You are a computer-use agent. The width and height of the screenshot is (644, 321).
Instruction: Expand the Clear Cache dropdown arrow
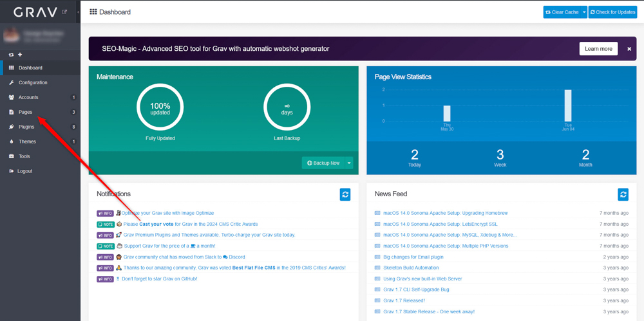[x=584, y=12]
